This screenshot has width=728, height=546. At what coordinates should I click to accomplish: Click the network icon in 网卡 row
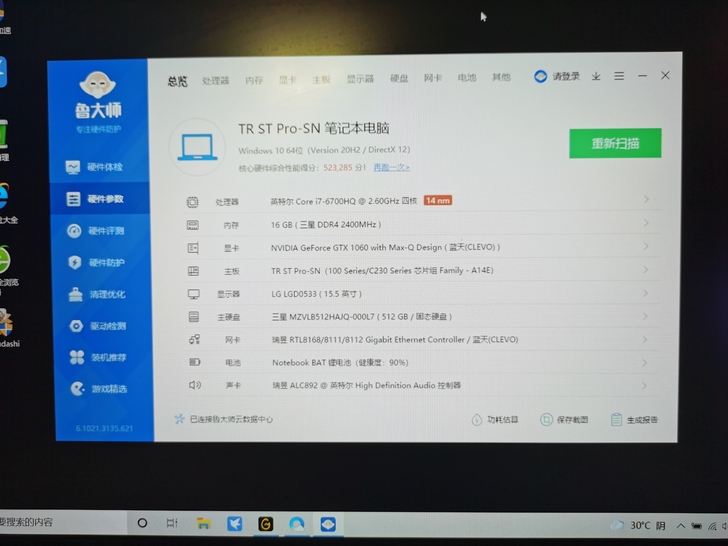click(195, 339)
